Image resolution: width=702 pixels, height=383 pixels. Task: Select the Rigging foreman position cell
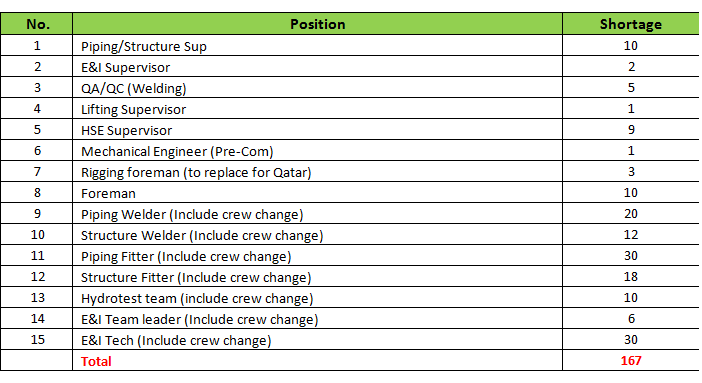(317, 172)
